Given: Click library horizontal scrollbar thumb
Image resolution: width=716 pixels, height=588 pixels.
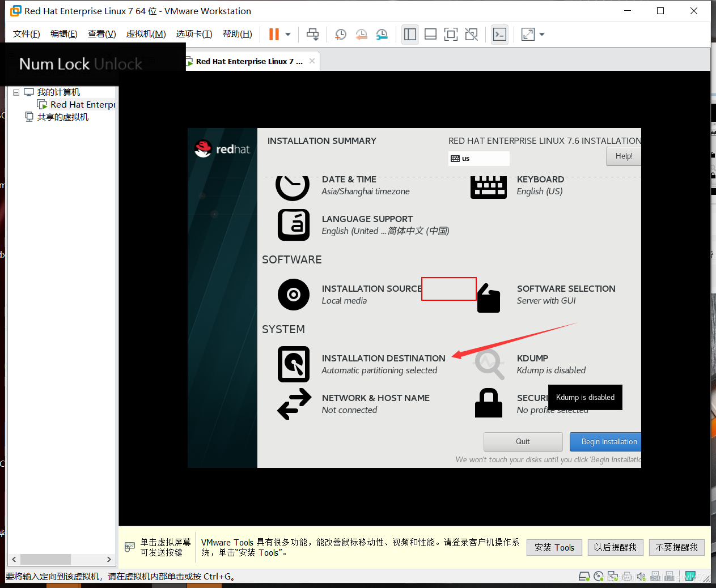Looking at the screenshot, I should [45, 559].
